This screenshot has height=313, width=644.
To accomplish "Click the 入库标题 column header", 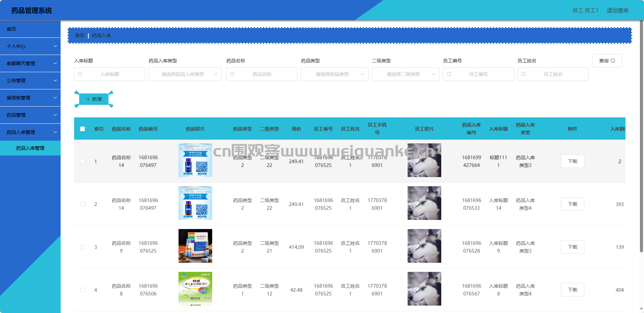I will click(498, 129).
